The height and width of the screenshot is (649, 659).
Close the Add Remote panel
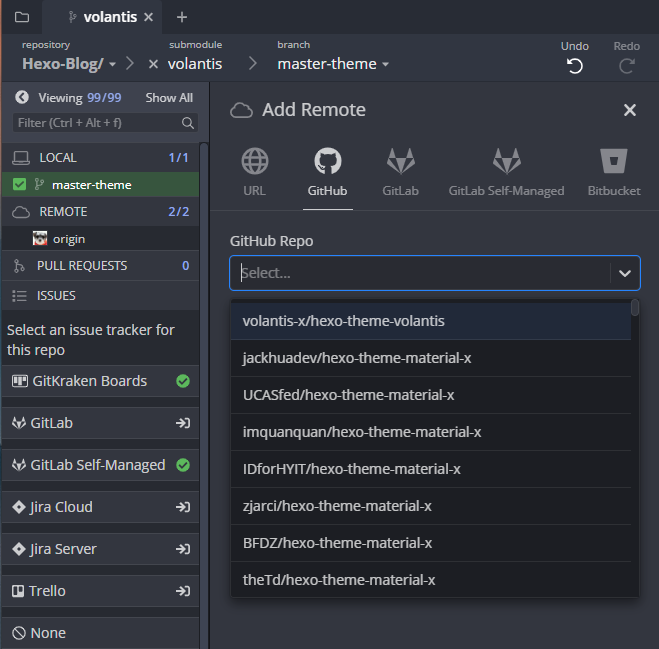pyautogui.click(x=630, y=110)
